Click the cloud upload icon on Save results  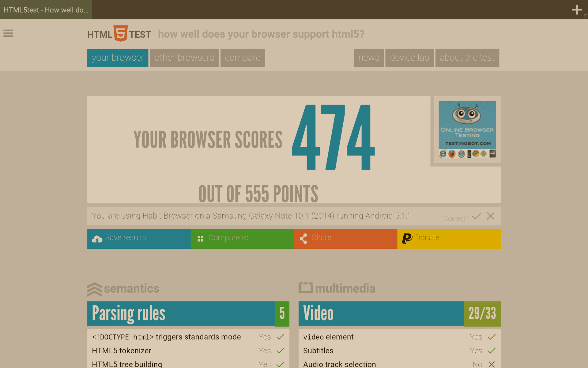pos(97,239)
